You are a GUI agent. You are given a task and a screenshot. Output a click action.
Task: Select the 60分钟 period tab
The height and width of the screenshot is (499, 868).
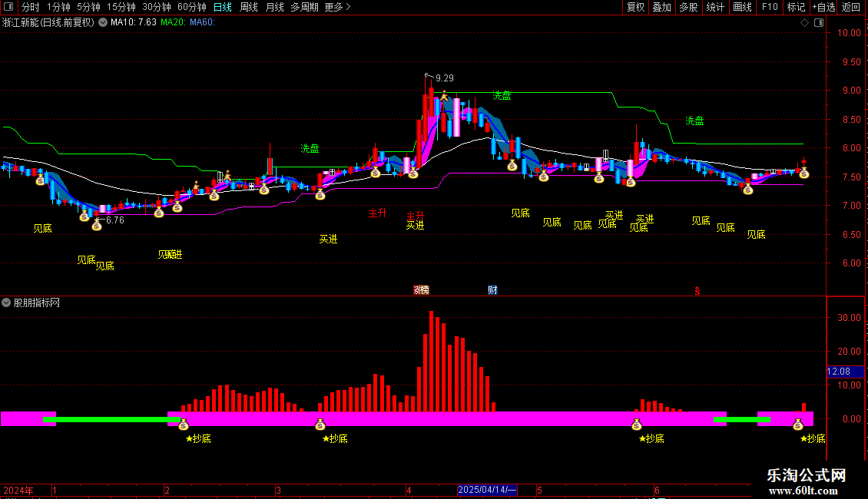tap(191, 7)
